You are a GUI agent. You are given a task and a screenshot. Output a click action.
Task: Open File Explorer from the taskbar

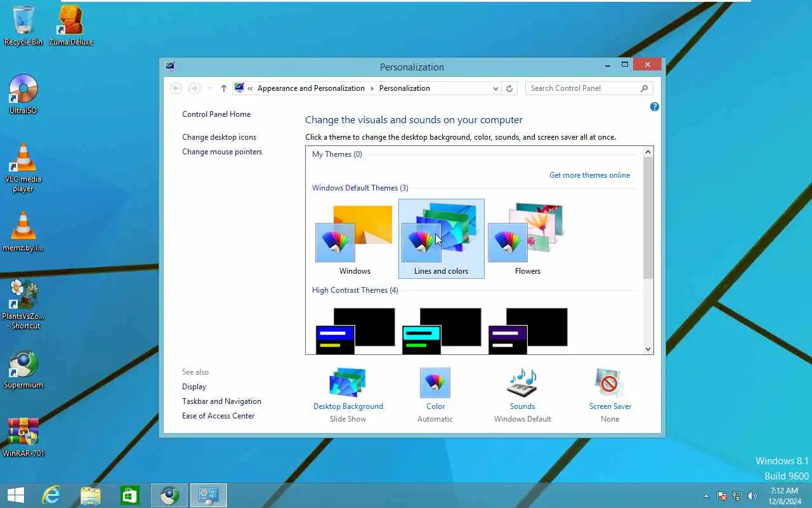pyautogui.click(x=91, y=495)
